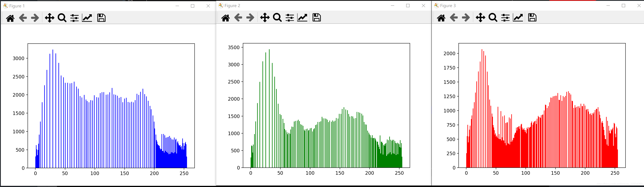Open Edit axis chart icon in Figure 3

pos(518,18)
